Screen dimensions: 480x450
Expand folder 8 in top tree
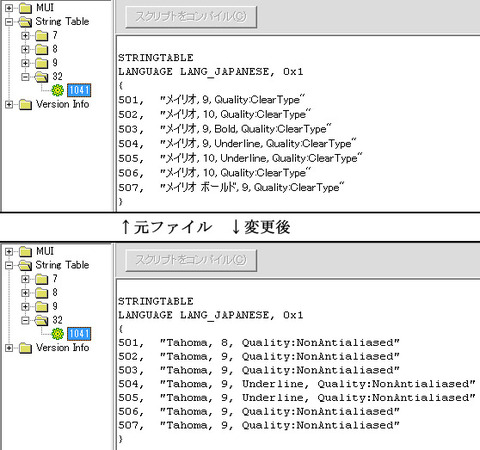click(x=25, y=49)
